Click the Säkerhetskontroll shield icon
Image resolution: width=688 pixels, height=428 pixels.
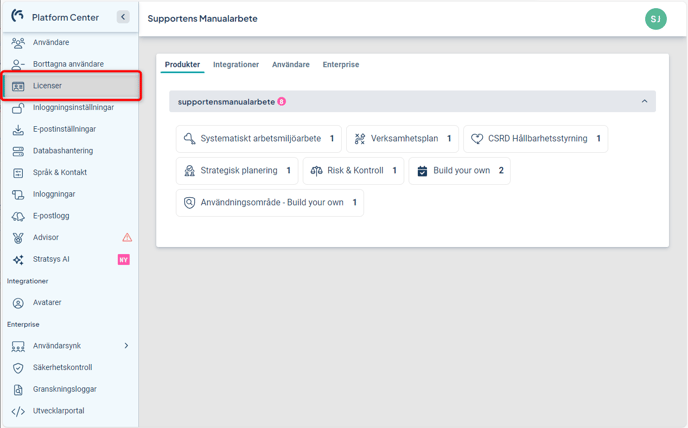[x=18, y=368]
